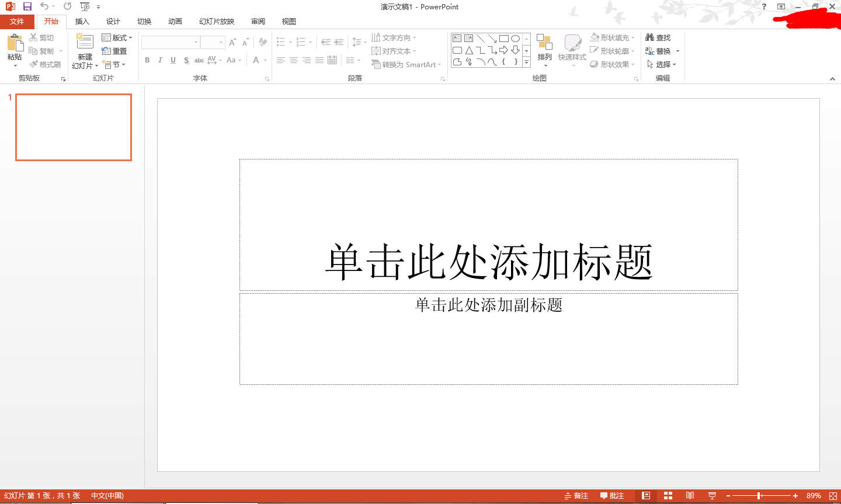Screen dimensions: 841x504
Task: Select the oval shape in shapes gallery
Action: coord(515,39)
